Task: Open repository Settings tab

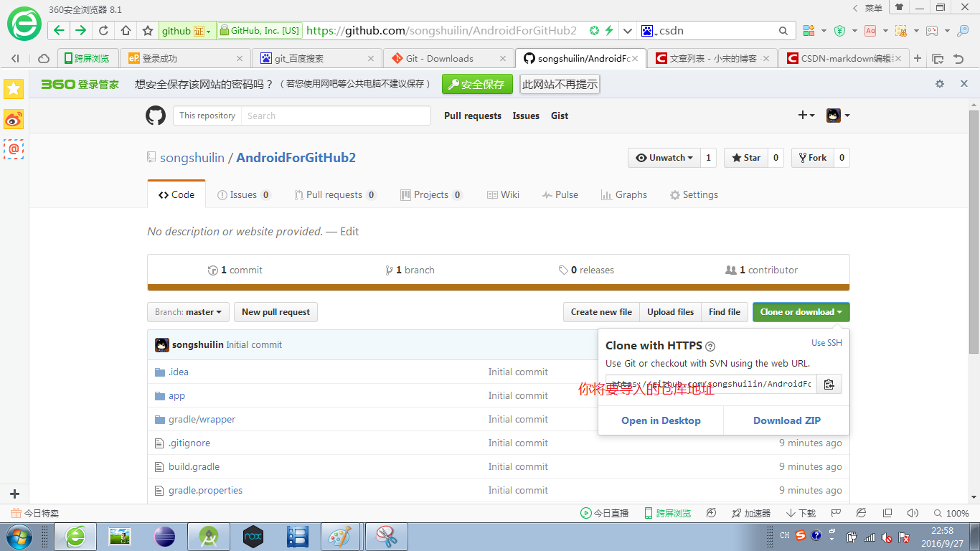Action: pyautogui.click(x=694, y=194)
